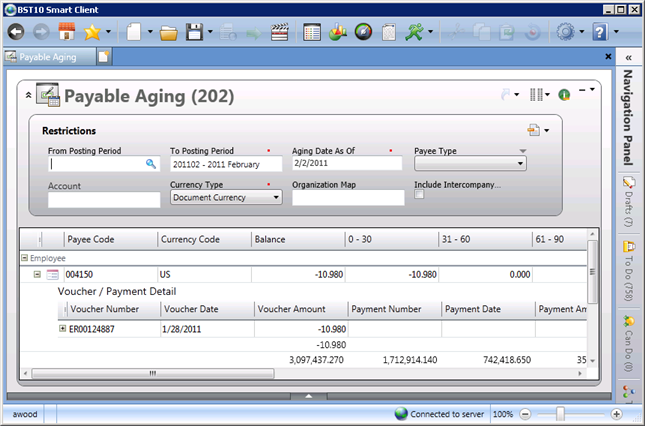Open the To Do tab in side panel
Viewport: 645px width, 426px height.
click(629, 266)
